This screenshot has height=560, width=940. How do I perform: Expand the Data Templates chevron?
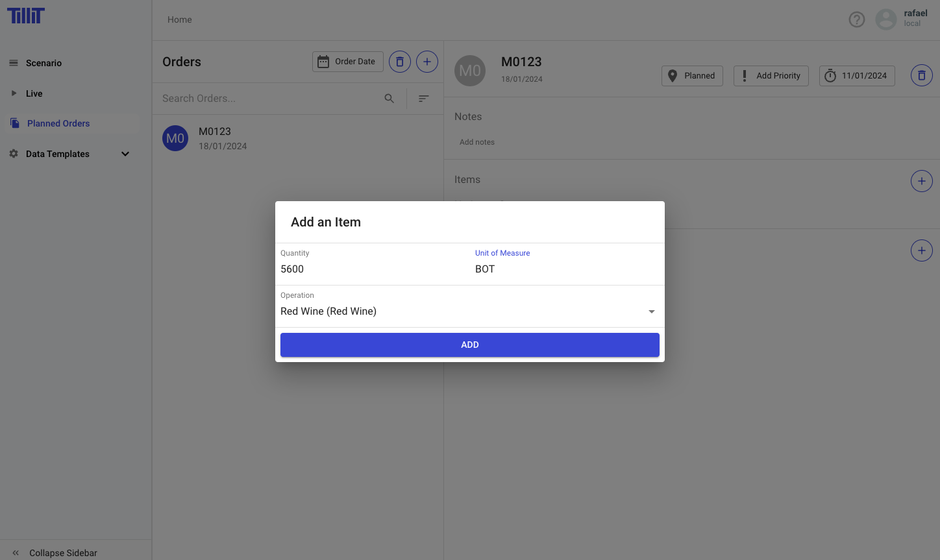pyautogui.click(x=125, y=154)
